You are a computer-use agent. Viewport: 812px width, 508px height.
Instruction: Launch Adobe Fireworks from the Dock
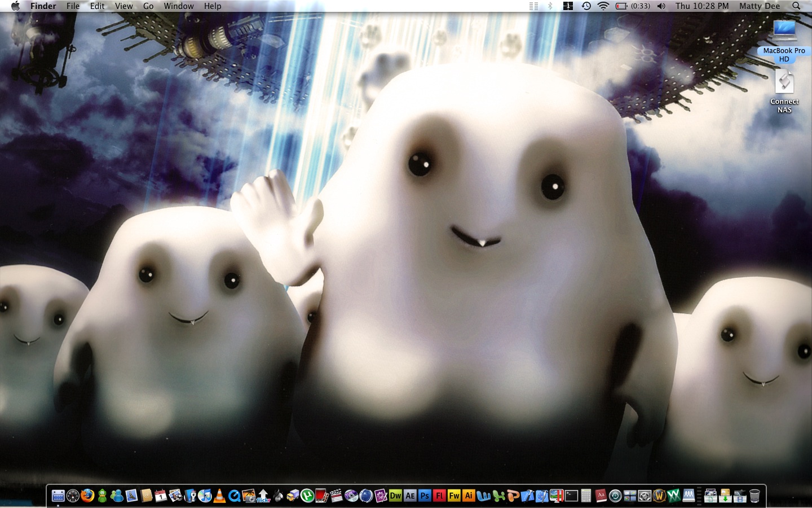coord(454,496)
